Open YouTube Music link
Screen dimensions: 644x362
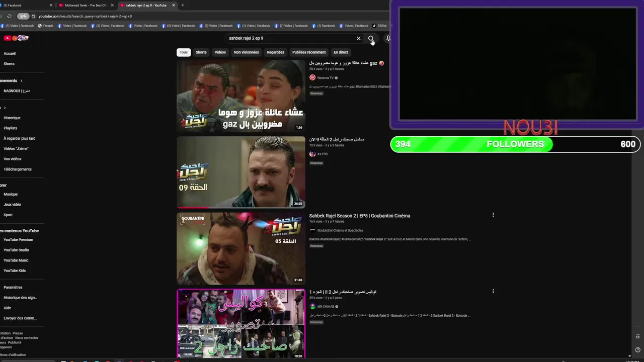pyautogui.click(x=16, y=260)
